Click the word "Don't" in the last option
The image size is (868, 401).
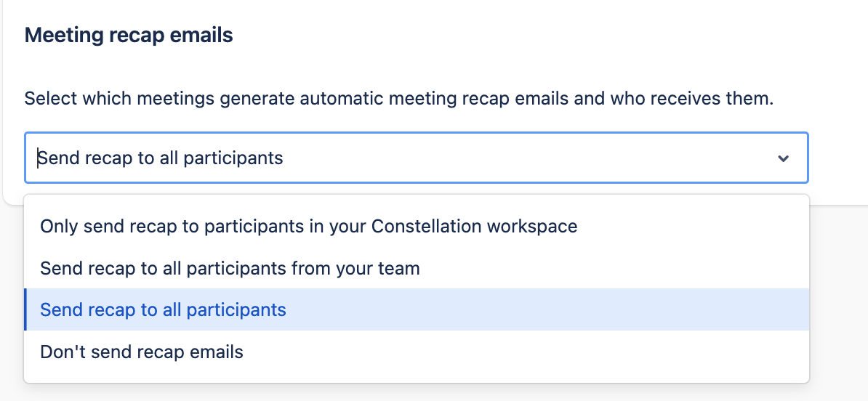tap(60, 353)
